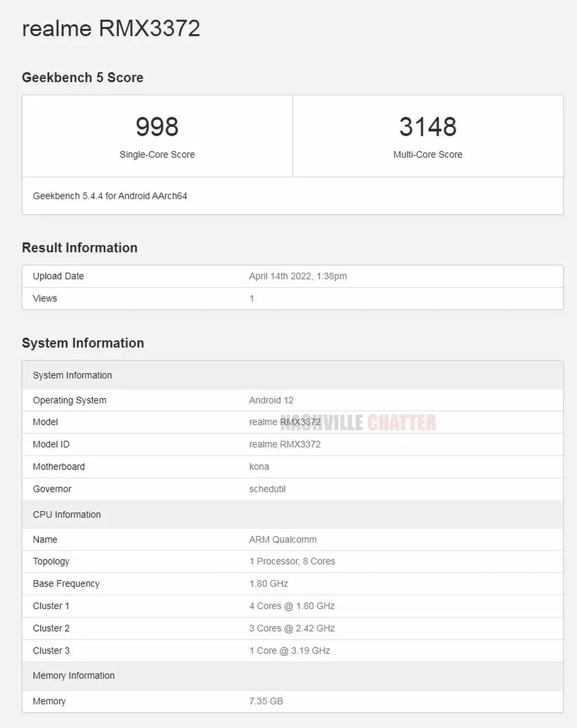577x728 pixels.
Task: Click the System Information section heading
Action: 83,343
